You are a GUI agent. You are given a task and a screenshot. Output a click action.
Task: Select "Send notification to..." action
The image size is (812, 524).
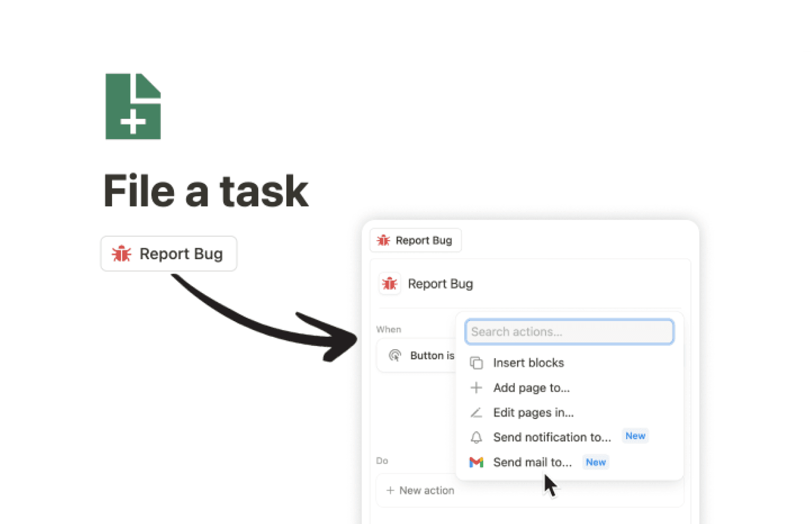coord(552,437)
